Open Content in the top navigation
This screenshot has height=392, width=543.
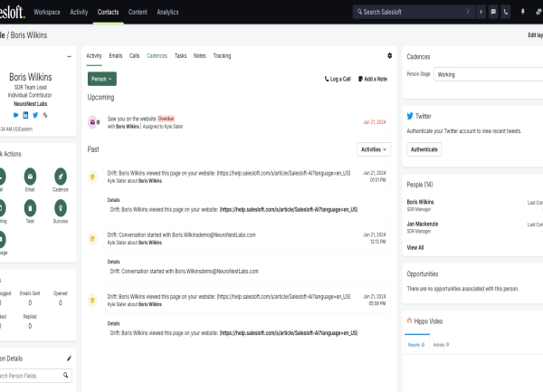(138, 12)
